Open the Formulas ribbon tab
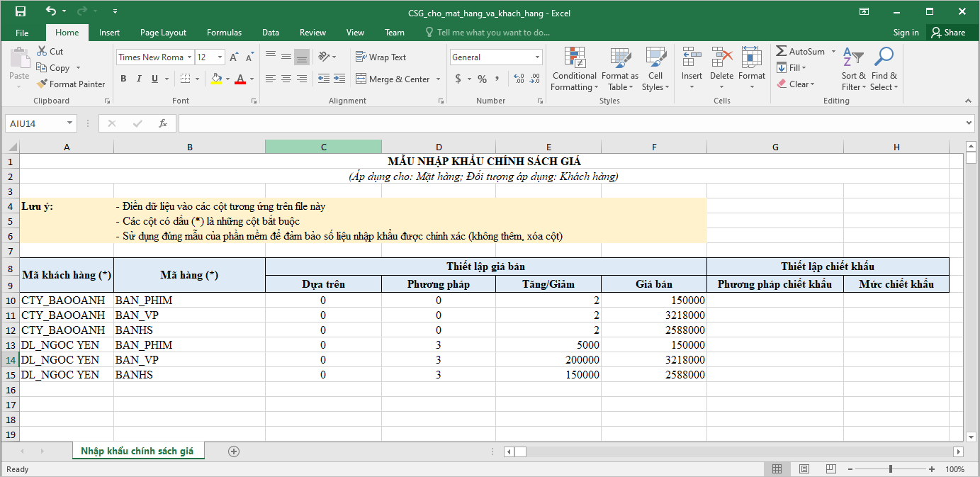Viewport: 980px width, 477px height. coord(224,33)
